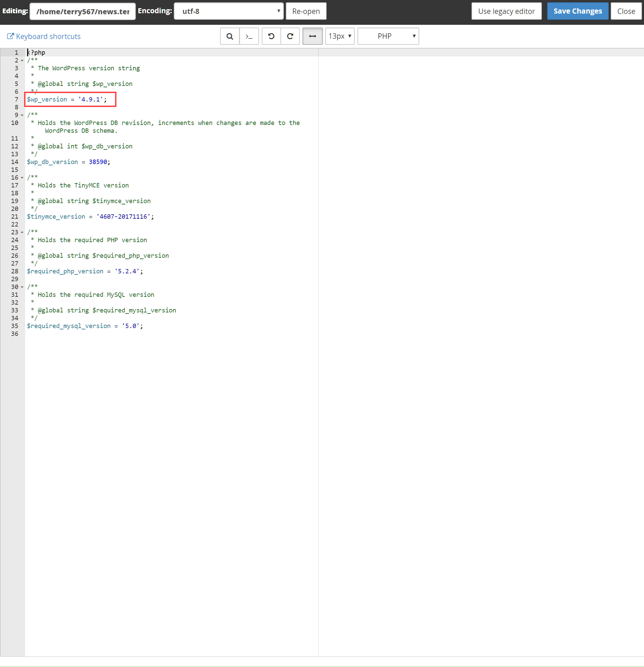Undo last edit with toolbar icon
The width and height of the screenshot is (644, 667).
(x=271, y=36)
